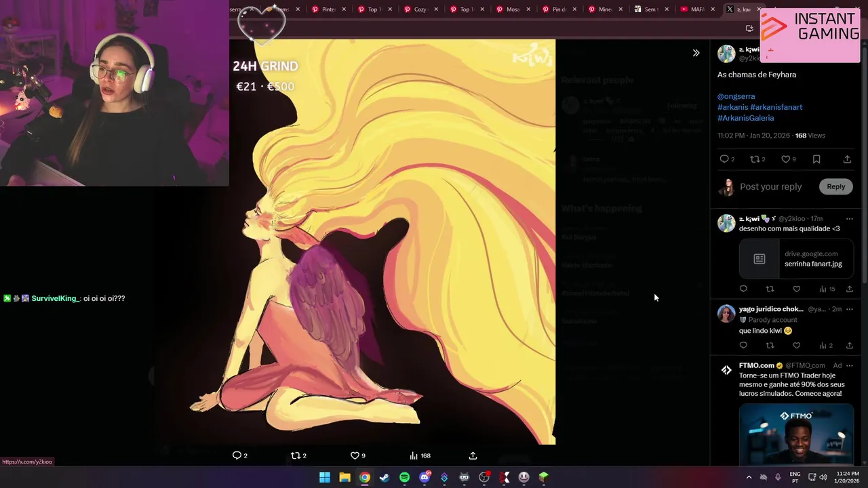Like the main post in the sidebar
Image resolution: width=868 pixels, height=488 pixels.
point(788,159)
